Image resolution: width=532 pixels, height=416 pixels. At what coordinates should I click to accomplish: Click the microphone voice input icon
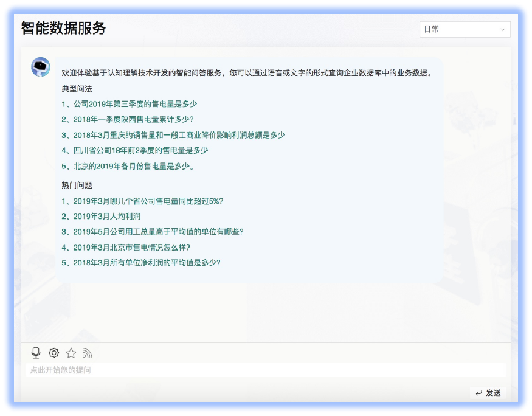36,353
